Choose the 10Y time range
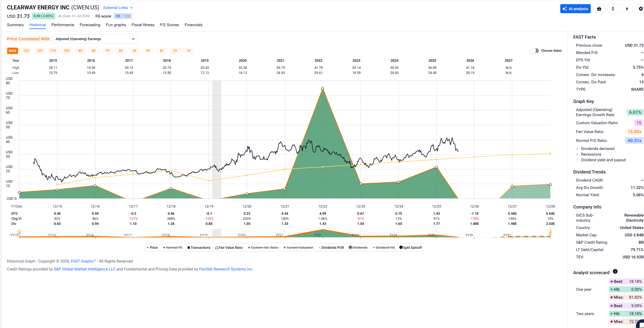The width and height of the screenshot is (644, 328). point(67,51)
